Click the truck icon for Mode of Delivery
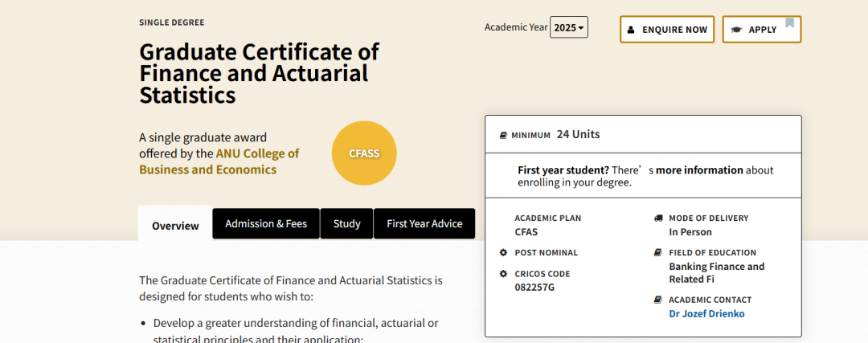The image size is (868, 343). pyautogui.click(x=658, y=218)
